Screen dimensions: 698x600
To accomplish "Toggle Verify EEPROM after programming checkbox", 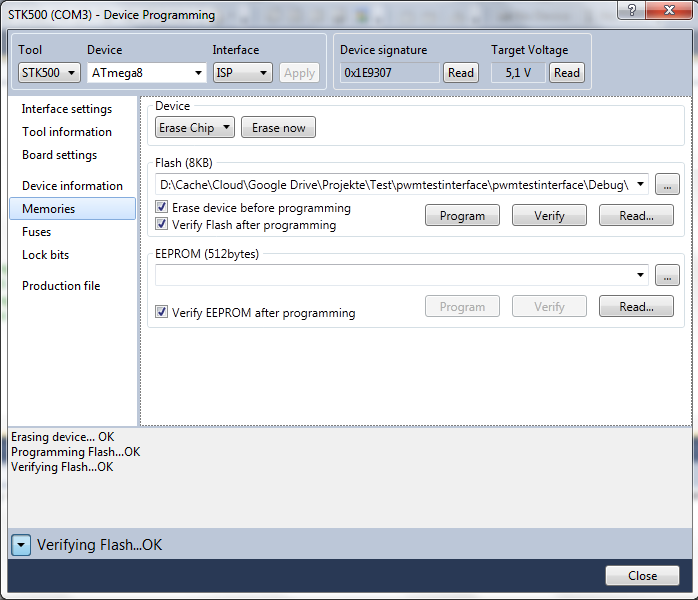I will (x=162, y=312).
